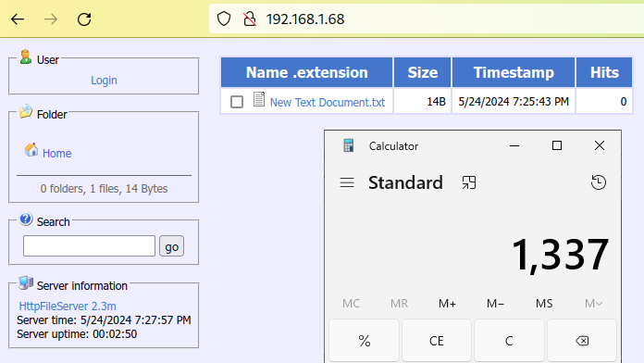Click the Calculator display showing 1,337

click(560, 256)
